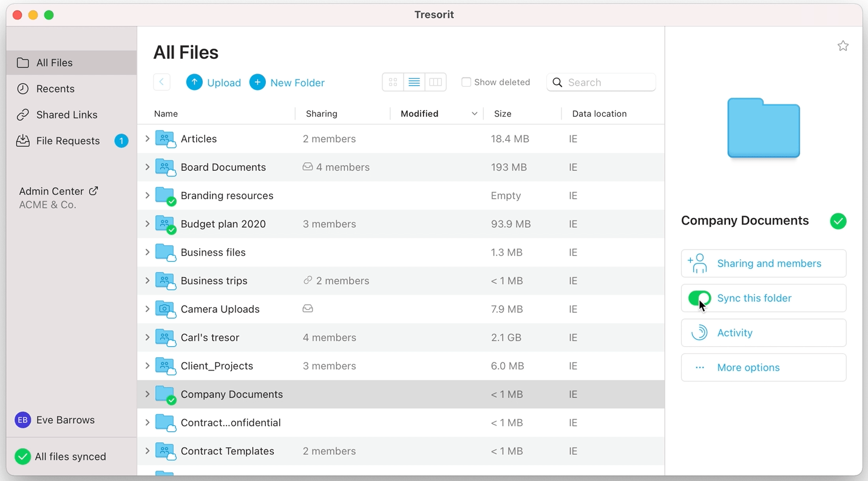868x481 pixels.
Task: Switch to column view
Action: (x=435, y=82)
